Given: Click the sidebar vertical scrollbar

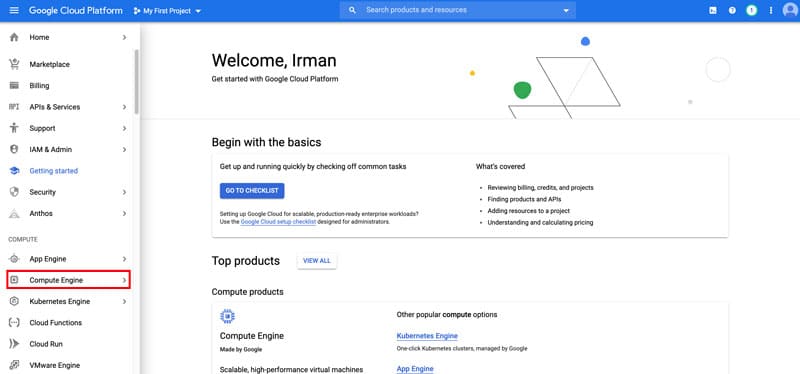Looking at the screenshot, I should pyautogui.click(x=136, y=82).
